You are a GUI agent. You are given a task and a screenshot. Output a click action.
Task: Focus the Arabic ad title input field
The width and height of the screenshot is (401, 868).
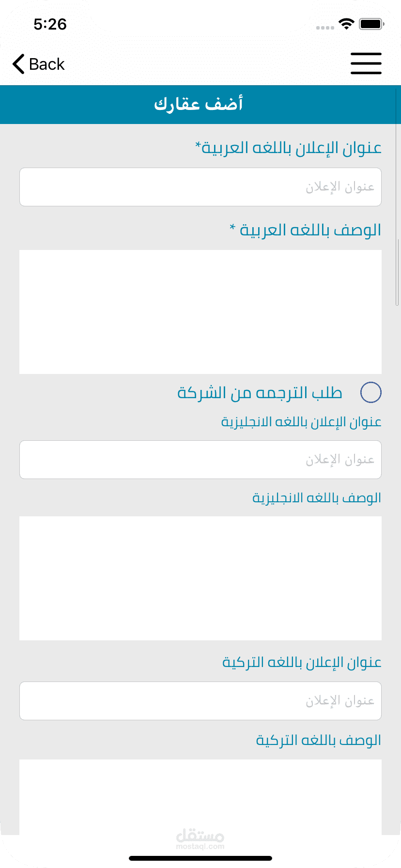pos(200,187)
